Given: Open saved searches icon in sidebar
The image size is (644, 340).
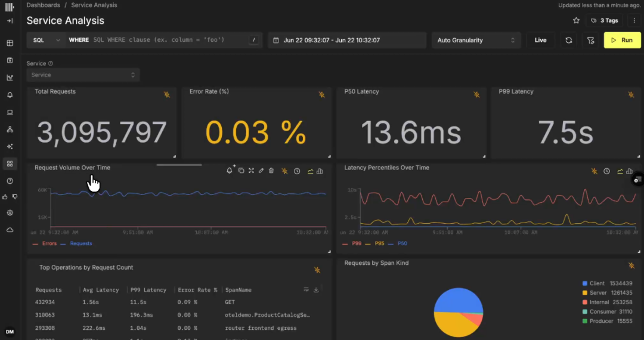Looking at the screenshot, I should 10,60.
